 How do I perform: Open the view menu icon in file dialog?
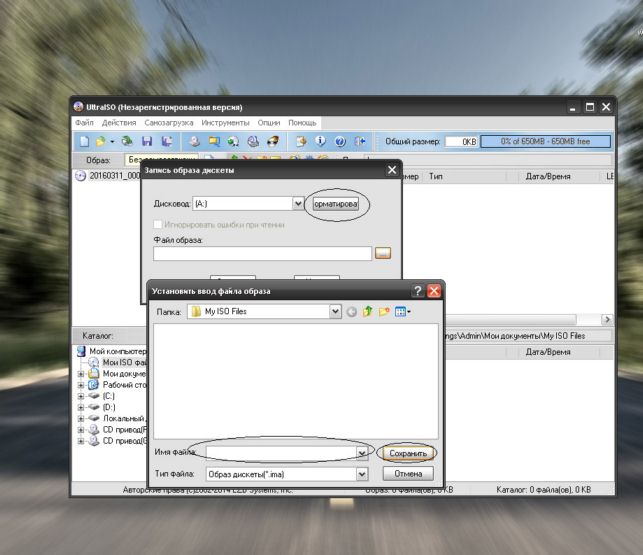403,312
